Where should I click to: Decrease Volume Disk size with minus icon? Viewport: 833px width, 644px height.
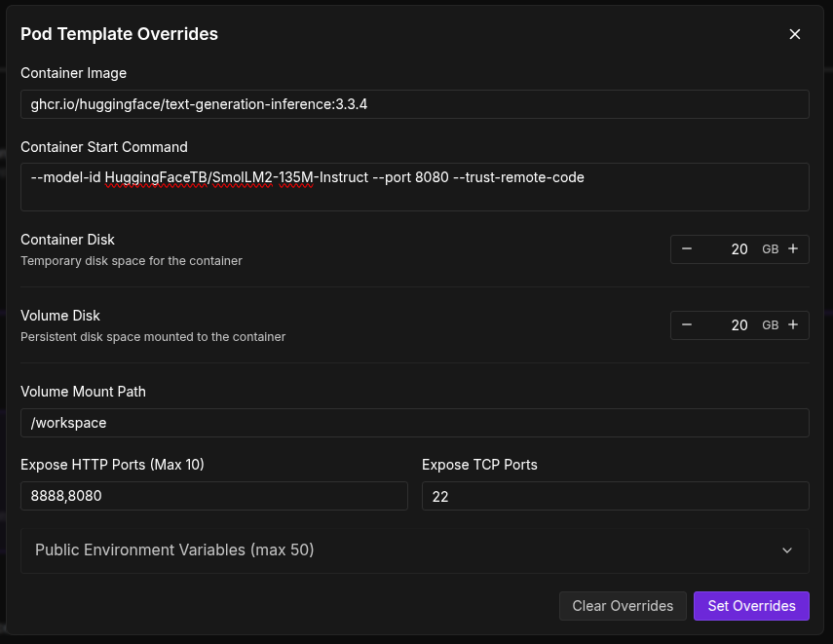687,325
